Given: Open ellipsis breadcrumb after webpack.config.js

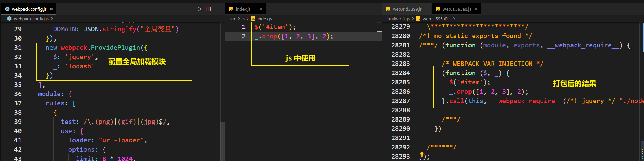Looking at the screenshot, I should (56, 19).
